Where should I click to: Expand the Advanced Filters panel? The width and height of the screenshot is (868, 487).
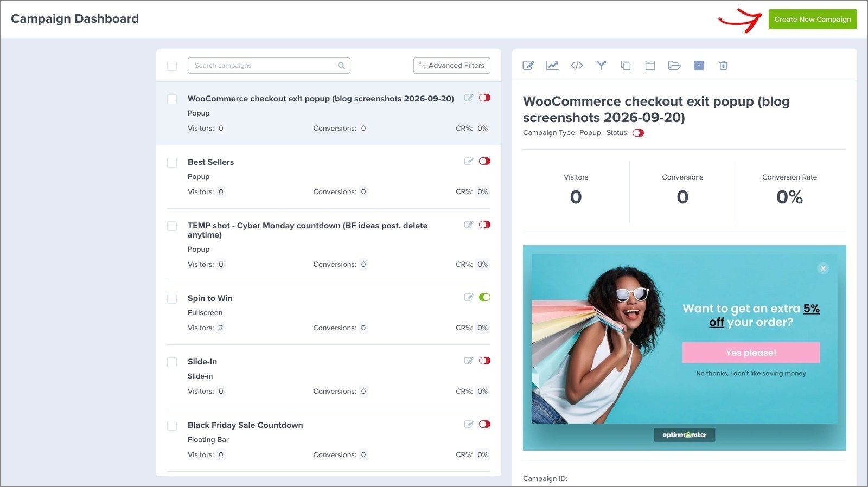(452, 66)
